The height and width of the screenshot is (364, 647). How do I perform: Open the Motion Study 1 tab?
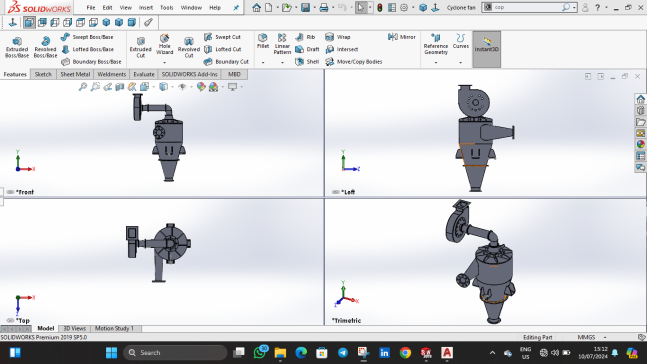(114, 329)
